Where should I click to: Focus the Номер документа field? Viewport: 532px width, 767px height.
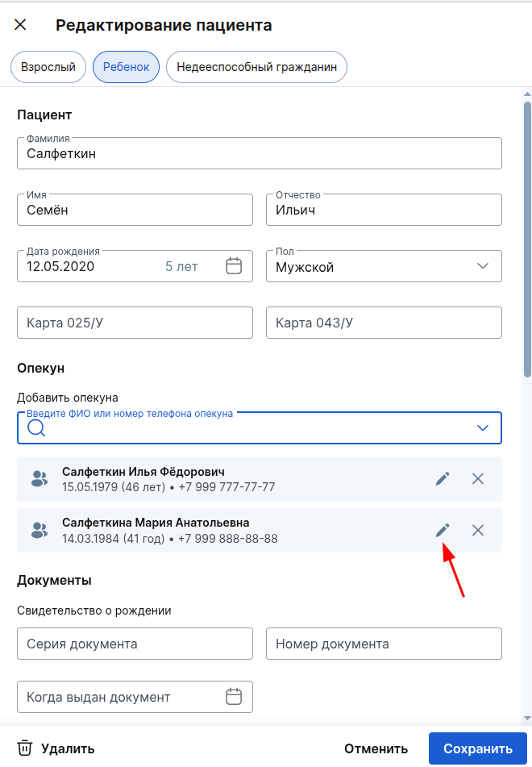[x=384, y=644]
